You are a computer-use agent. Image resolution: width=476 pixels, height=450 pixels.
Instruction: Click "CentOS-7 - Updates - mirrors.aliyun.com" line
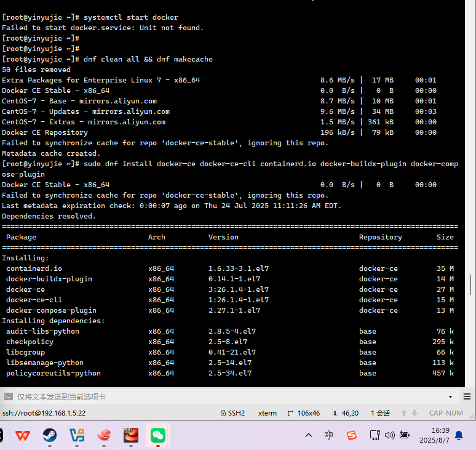pyautogui.click(x=85, y=111)
